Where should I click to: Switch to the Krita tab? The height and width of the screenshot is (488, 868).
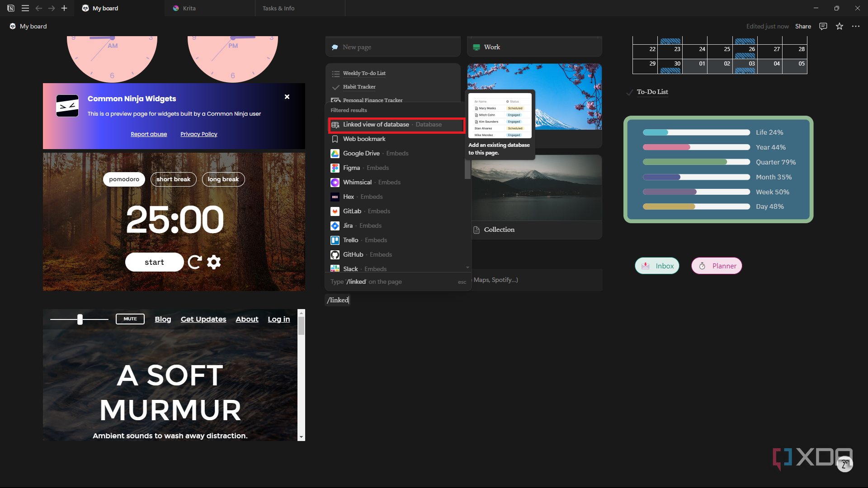coord(210,8)
